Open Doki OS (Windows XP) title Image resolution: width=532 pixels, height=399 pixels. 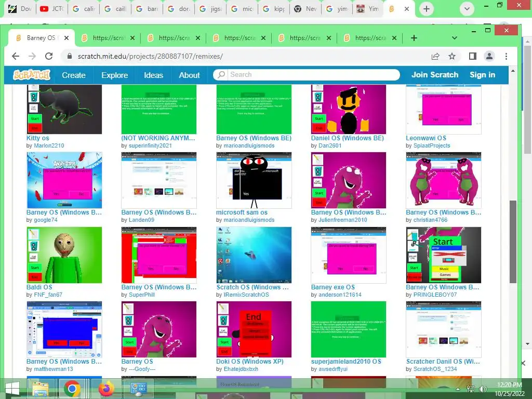(250, 362)
